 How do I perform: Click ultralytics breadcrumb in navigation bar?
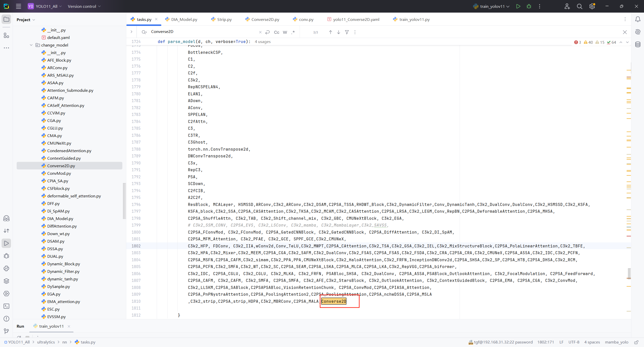[46, 342]
